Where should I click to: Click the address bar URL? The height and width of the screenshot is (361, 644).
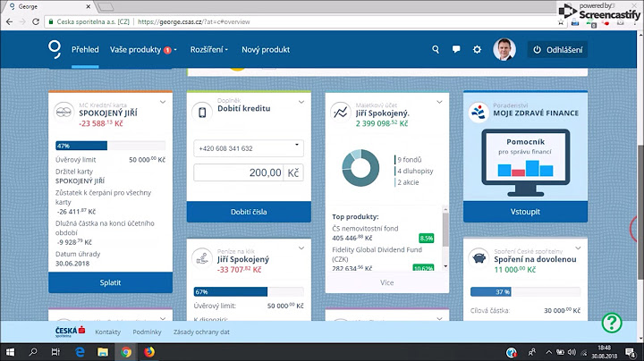[194, 21]
